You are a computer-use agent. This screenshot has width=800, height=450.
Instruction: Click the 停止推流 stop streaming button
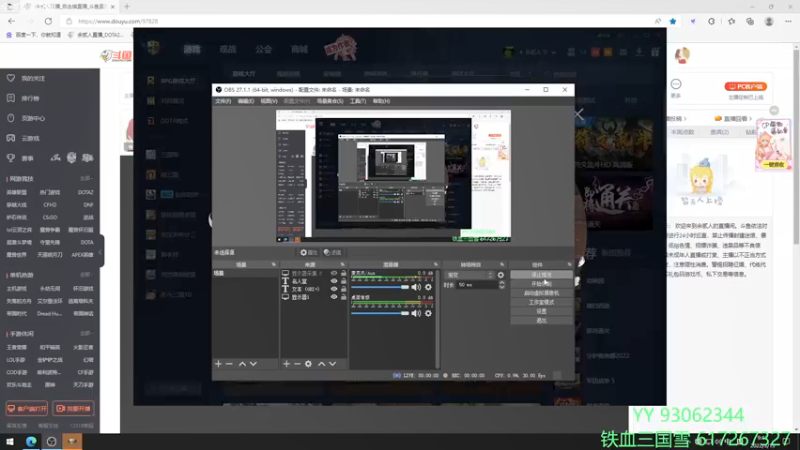[x=541, y=275]
